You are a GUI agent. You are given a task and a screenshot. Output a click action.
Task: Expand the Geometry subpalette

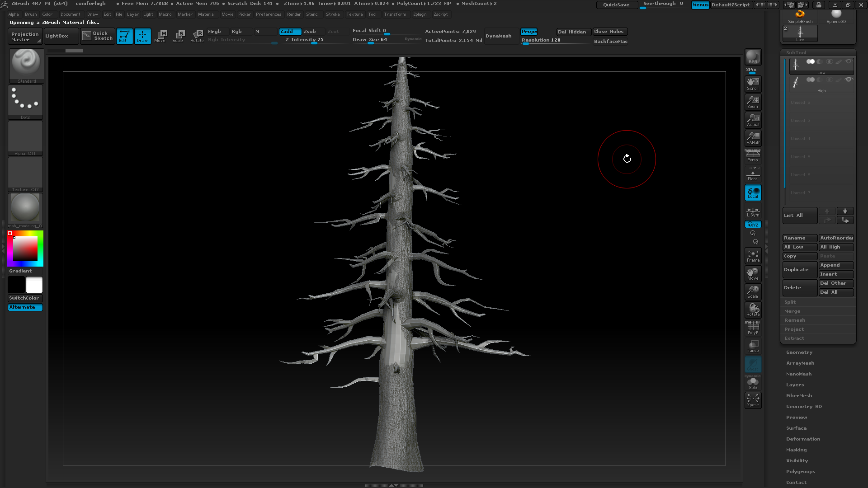pyautogui.click(x=799, y=352)
